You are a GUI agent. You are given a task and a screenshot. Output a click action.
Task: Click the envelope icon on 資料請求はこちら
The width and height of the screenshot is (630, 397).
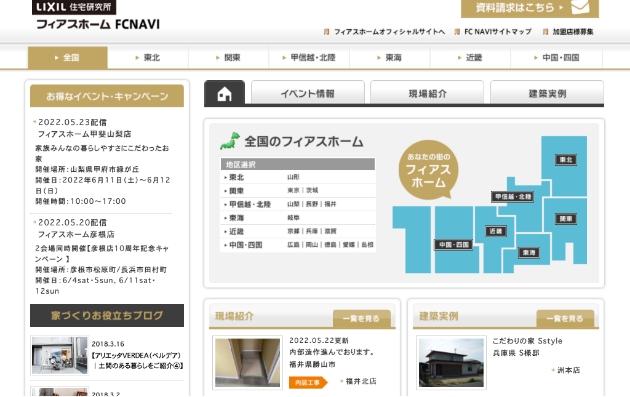[x=580, y=7]
